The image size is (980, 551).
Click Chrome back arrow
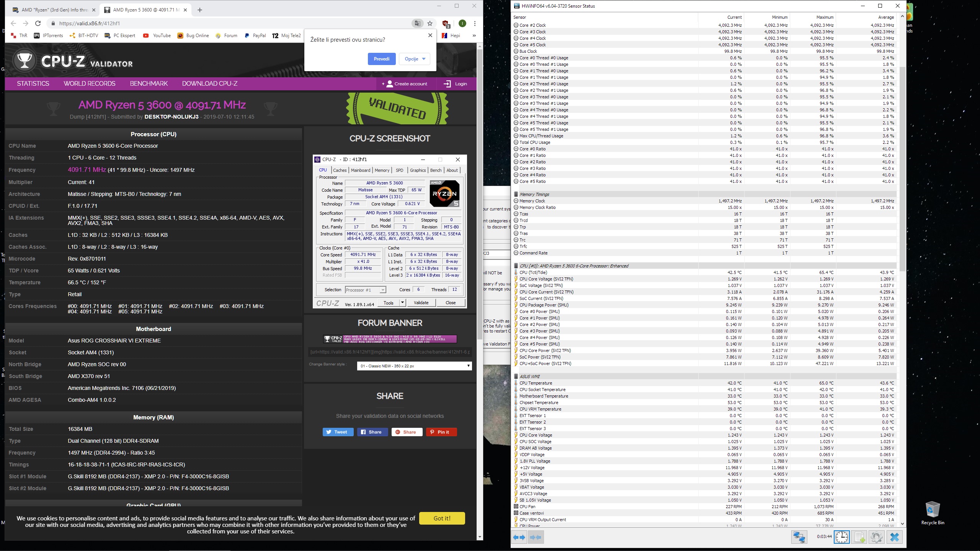pyautogui.click(x=13, y=23)
